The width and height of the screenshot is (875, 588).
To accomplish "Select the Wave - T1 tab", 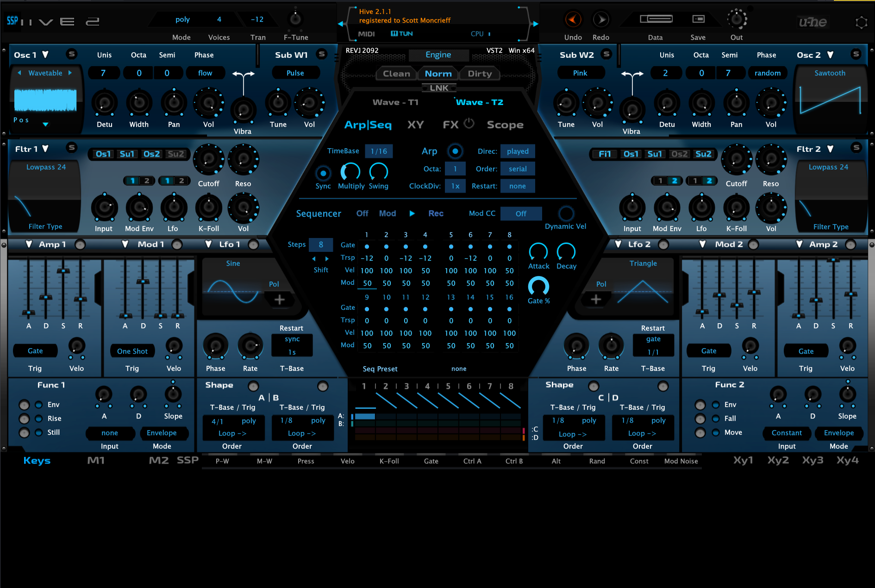I will point(395,102).
